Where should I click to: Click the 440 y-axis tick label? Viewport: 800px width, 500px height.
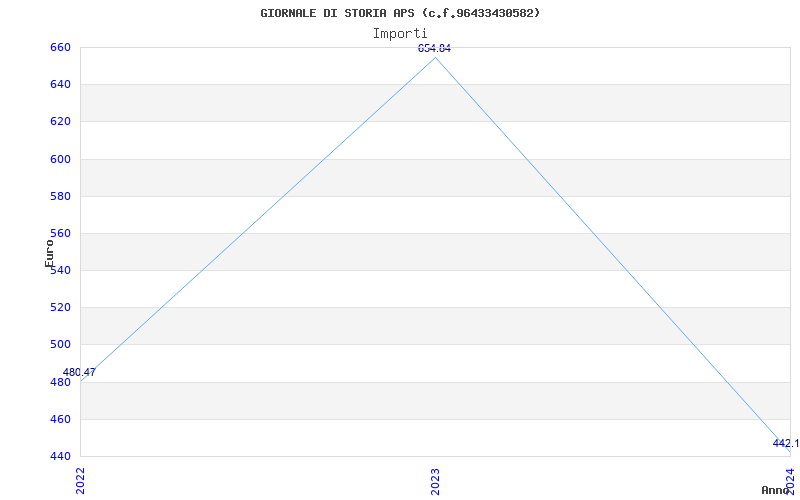pyautogui.click(x=60, y=456)
